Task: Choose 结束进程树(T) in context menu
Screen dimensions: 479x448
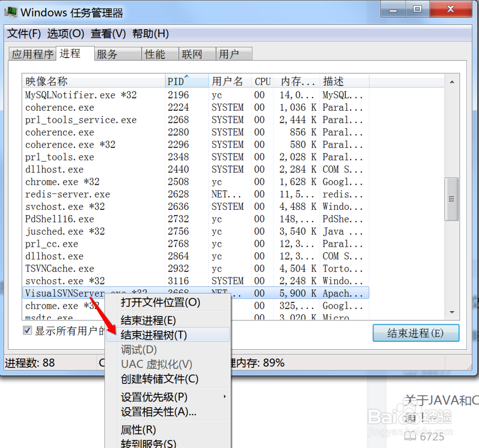Action: pos(168,335)
